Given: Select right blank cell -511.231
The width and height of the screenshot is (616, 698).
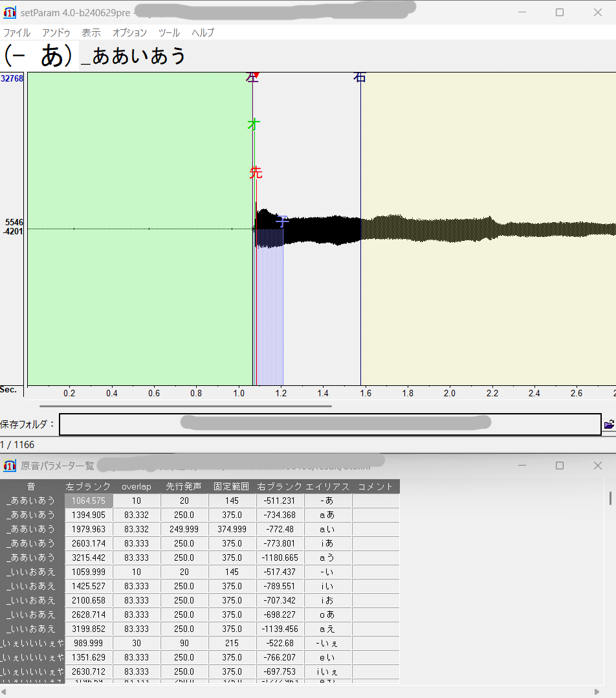Looking at the screenshot, I should coord(280,501).
